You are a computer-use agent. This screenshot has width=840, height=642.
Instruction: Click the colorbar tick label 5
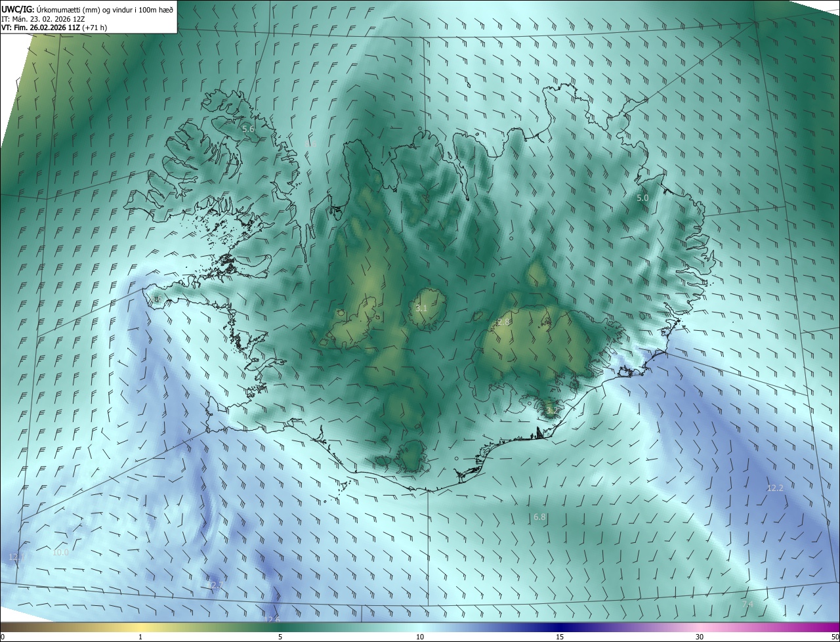280,637
